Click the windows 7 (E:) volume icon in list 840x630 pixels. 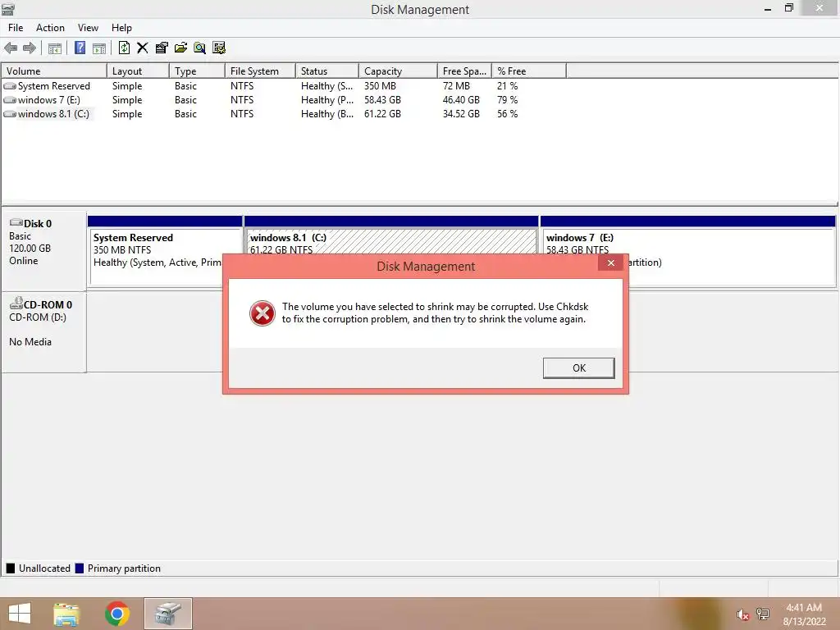(x=10, y=99)
